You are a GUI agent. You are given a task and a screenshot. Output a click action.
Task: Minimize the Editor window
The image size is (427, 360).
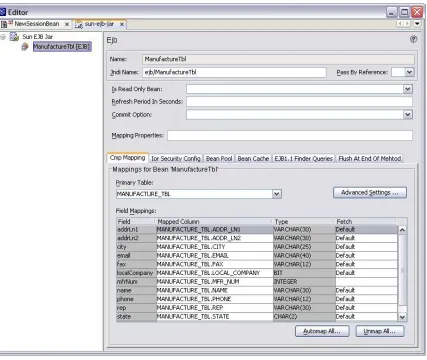click(x=392, y=12)
